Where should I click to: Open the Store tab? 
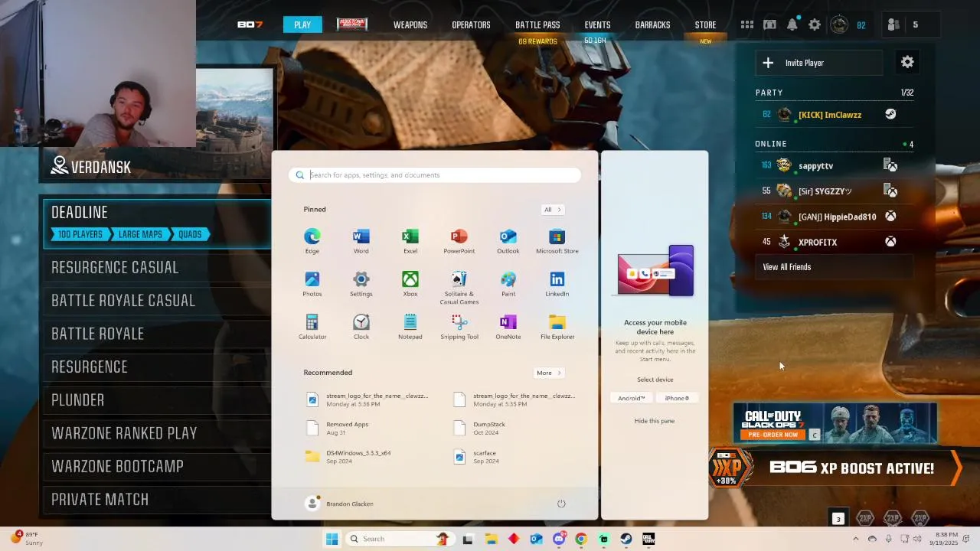pyautogui.click(x=705, y=24)
